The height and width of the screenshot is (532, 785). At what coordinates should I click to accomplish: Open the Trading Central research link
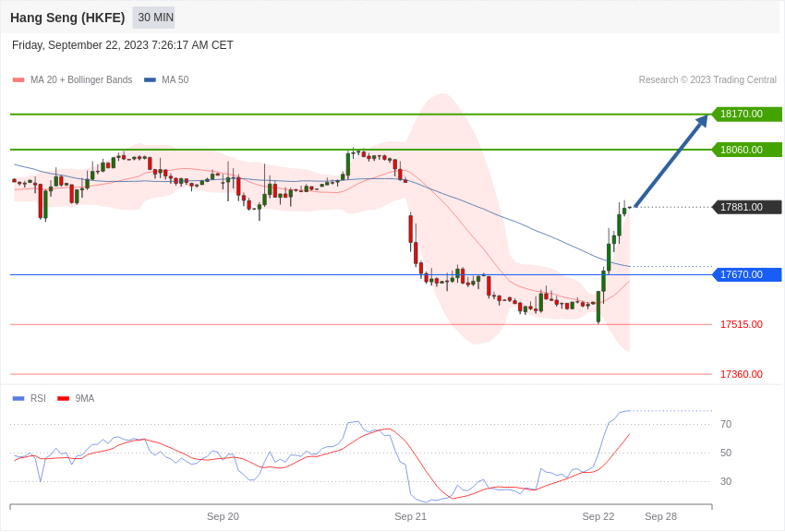coord(707,79)
